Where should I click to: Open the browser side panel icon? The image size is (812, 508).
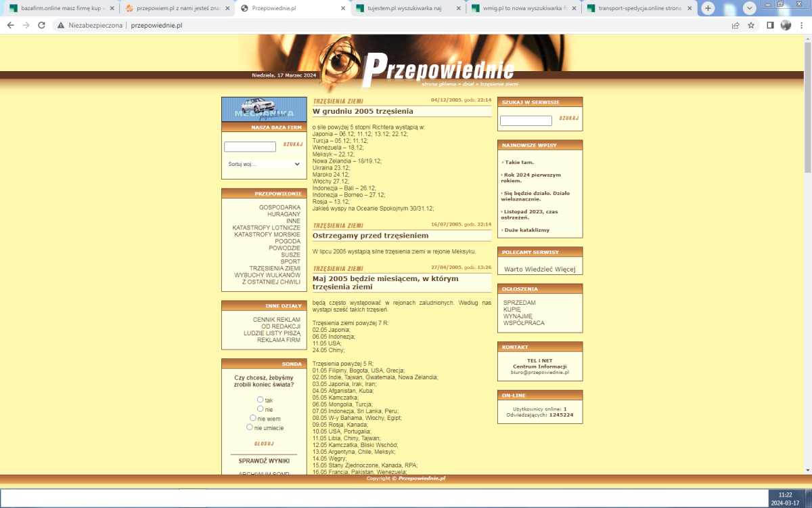(770, 25)
